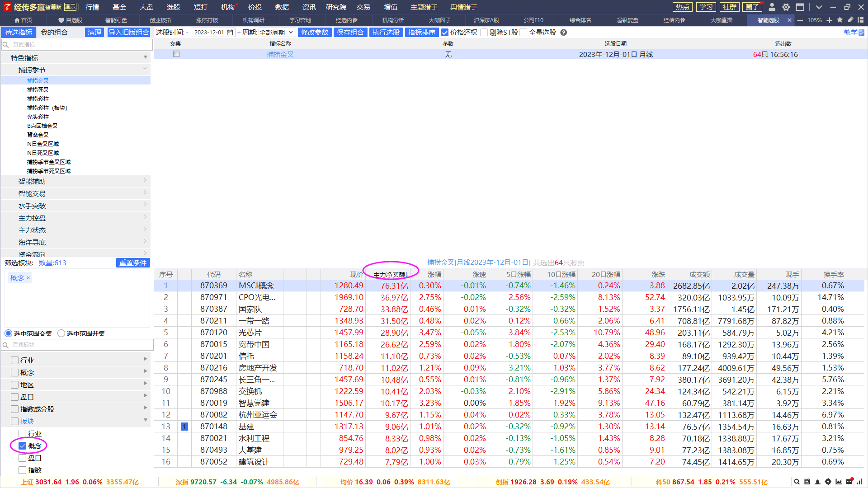868x488 pixels.
Task: Enable the 剔除ST股 checkbox
Action: pyautogui.click(x=484, y=33)
